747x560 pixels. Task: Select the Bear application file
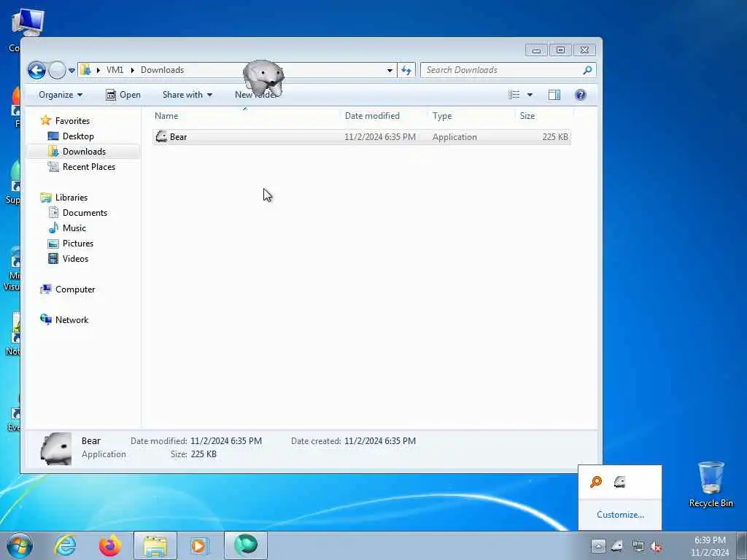(362, 136)
